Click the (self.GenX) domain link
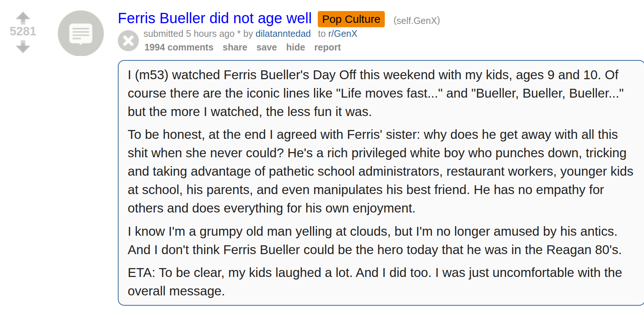The height and width of the screenshot is (309, 644). coord(416,21)
